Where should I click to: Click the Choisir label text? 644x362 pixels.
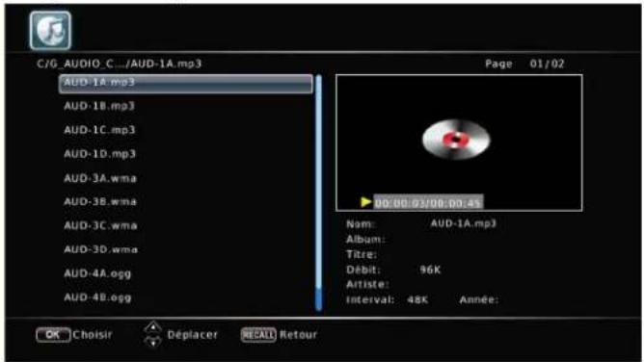pyautogui.click(x=93, y=335)
